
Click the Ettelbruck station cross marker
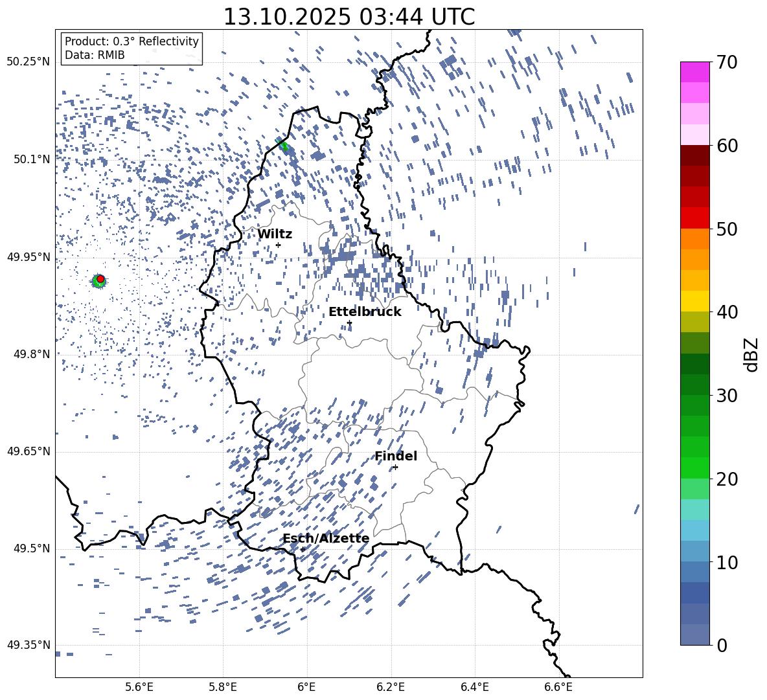tap(349, 322)
